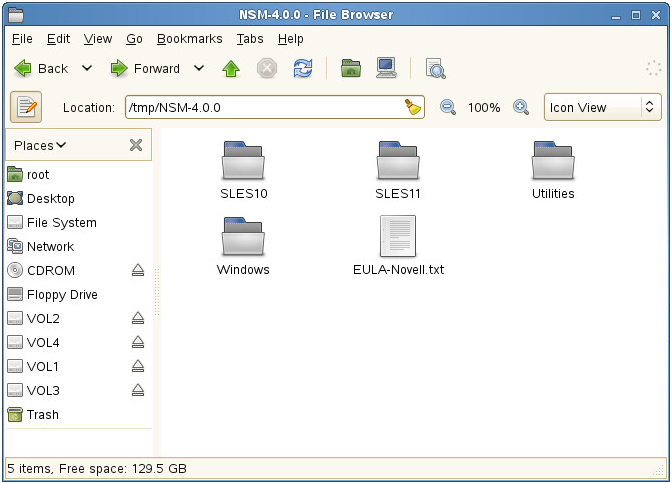Click the Stop loading icon
This screenshot has height=483, width=672.
tap(267, 69)
